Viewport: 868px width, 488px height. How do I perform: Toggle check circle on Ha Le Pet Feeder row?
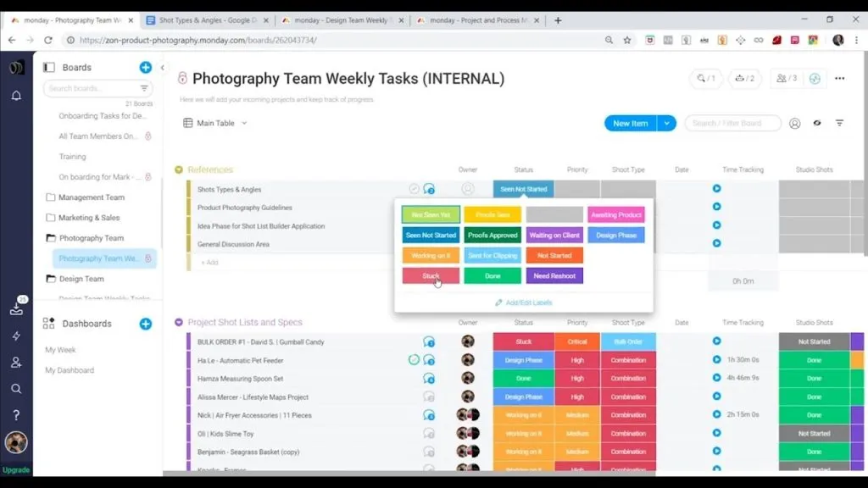coord(414,360)
